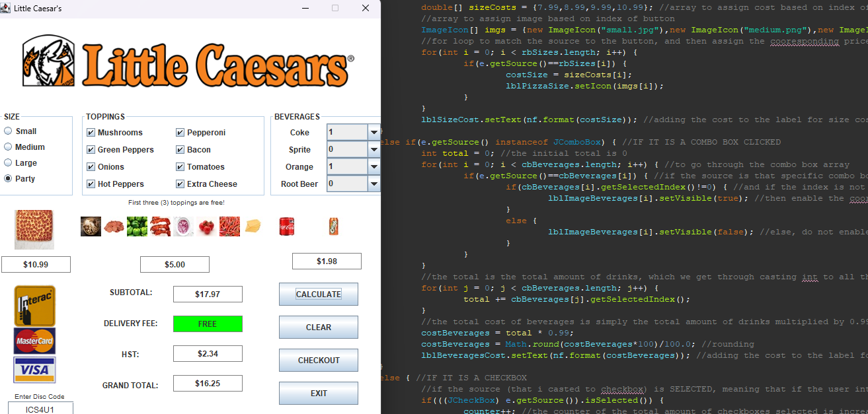
Task: Click the green FREE delivery fee field
Action: point(208,324)
